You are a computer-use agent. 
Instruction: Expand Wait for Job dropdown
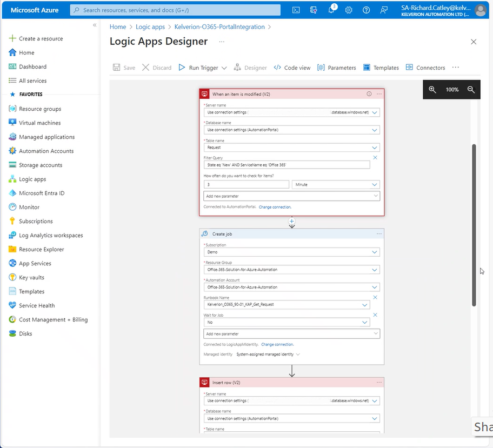364,322
